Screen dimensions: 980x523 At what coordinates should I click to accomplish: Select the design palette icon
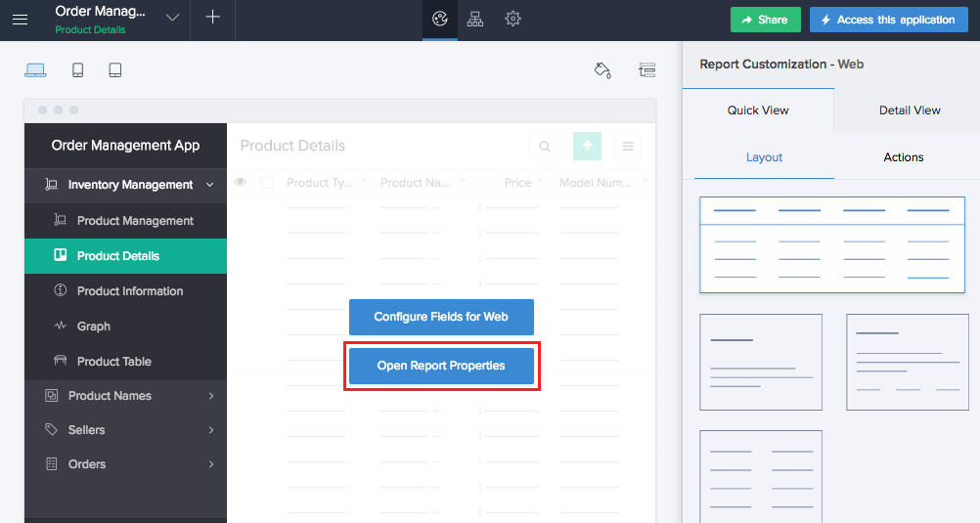(x=440, y=19)
